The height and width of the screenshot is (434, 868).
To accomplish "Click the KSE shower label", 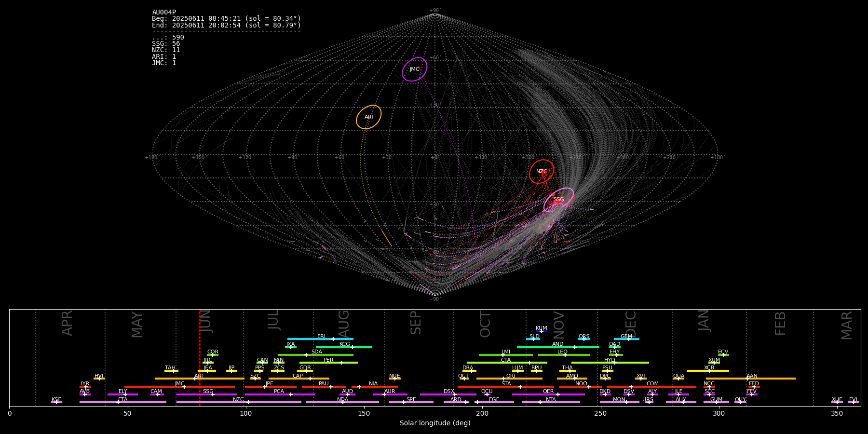I will tap(56, 400).
